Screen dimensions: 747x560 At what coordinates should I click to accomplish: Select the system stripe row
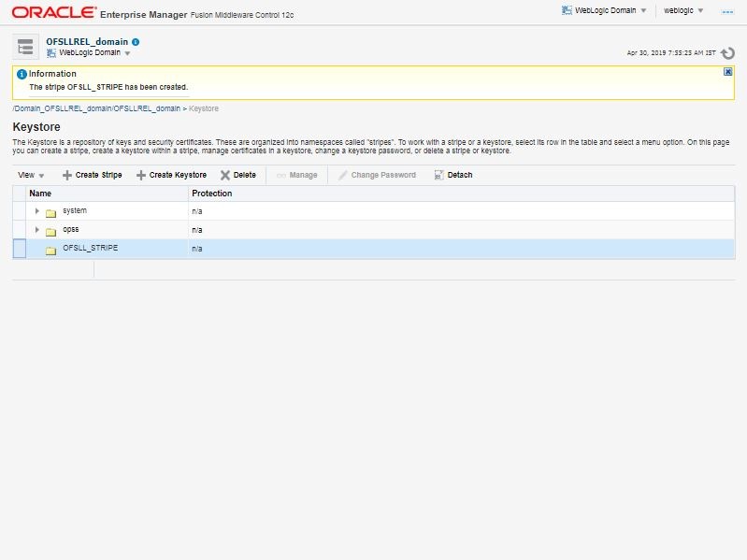374,211
